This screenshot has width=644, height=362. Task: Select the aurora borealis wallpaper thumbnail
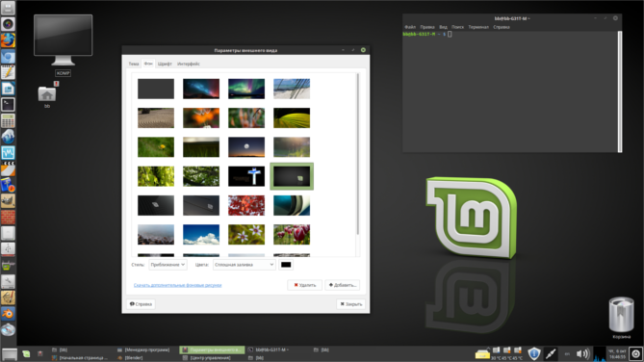tap(246, 89)
